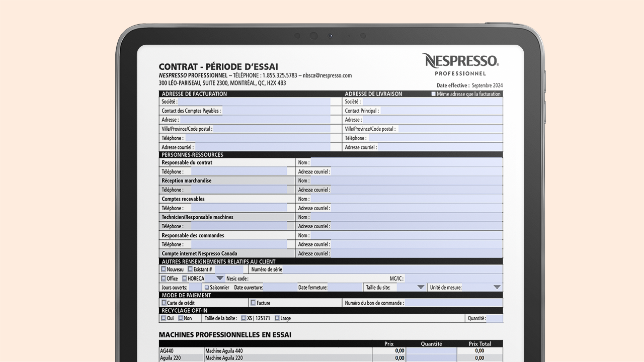Click email field for Responsable du contrat
644x362 pixels.
(x=417, y=171)
